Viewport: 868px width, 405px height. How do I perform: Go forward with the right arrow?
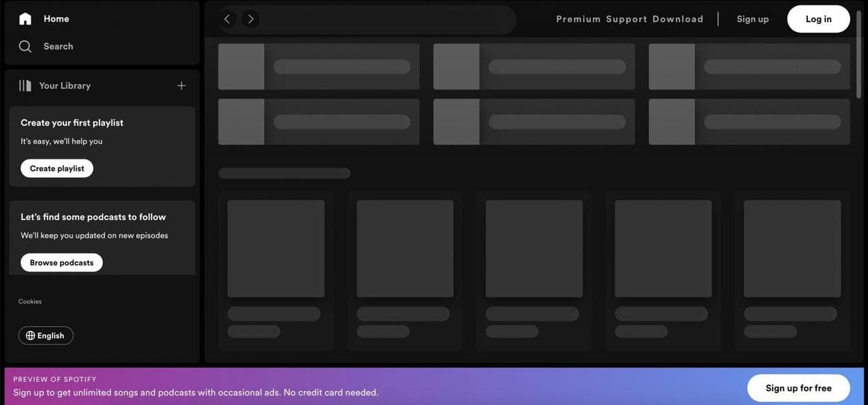pos(250,19)
